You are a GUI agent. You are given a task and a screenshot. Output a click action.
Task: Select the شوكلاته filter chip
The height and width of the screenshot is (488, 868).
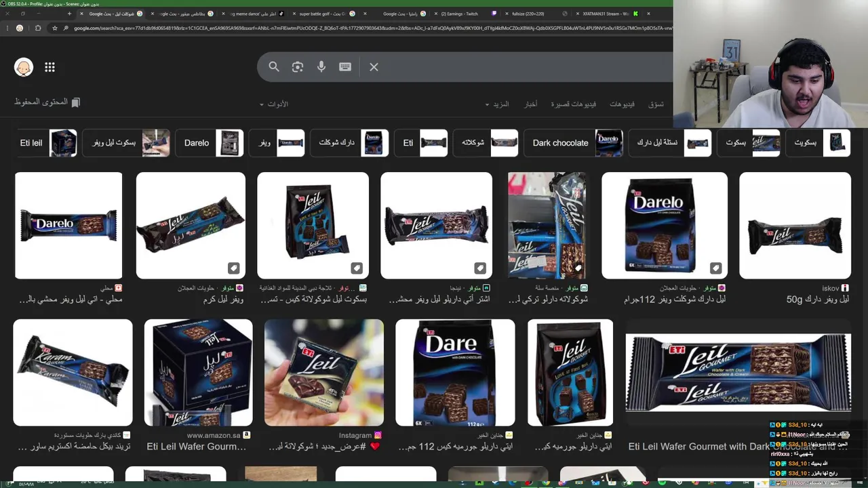[x=486, y=143]
